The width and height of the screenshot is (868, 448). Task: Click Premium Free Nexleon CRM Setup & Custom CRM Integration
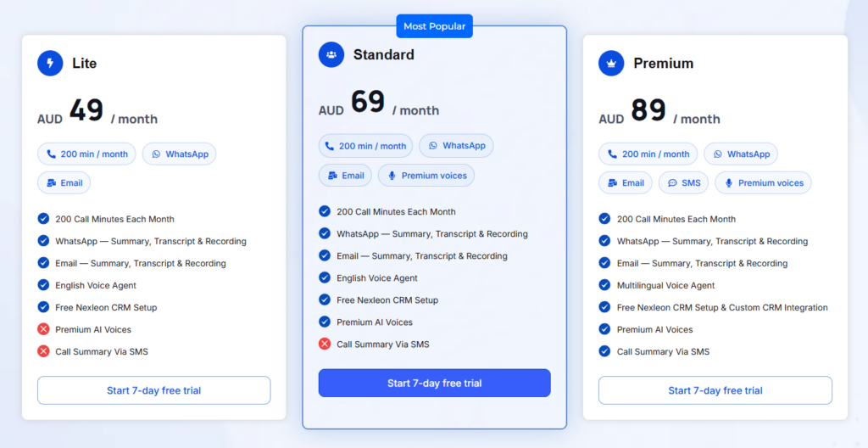click(722, 307)
